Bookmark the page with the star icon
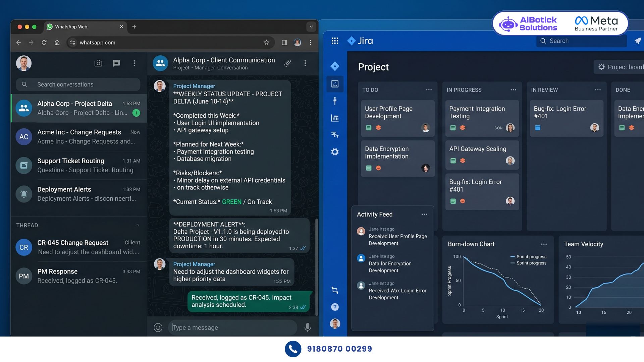The height and width of the screenshot is (362, 644). coord(266,43)
